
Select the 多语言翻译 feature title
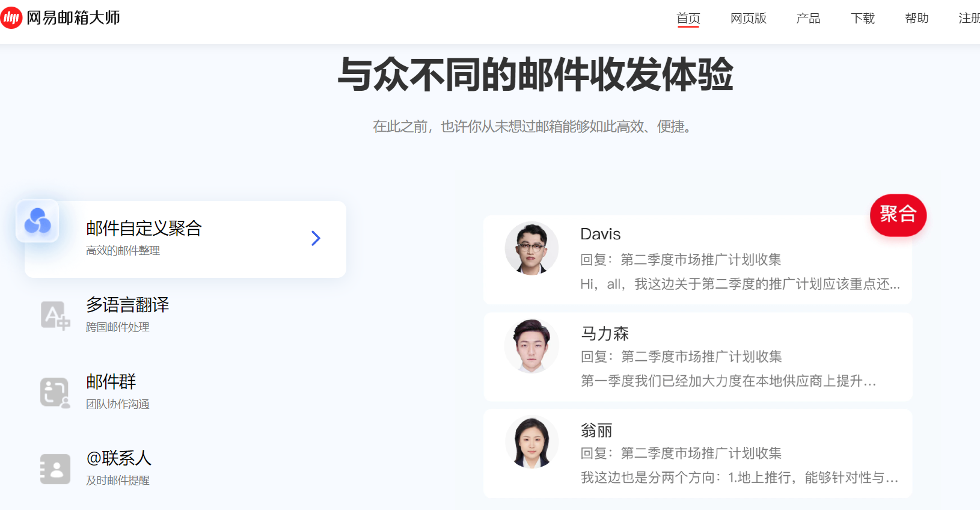click(127, 305)
